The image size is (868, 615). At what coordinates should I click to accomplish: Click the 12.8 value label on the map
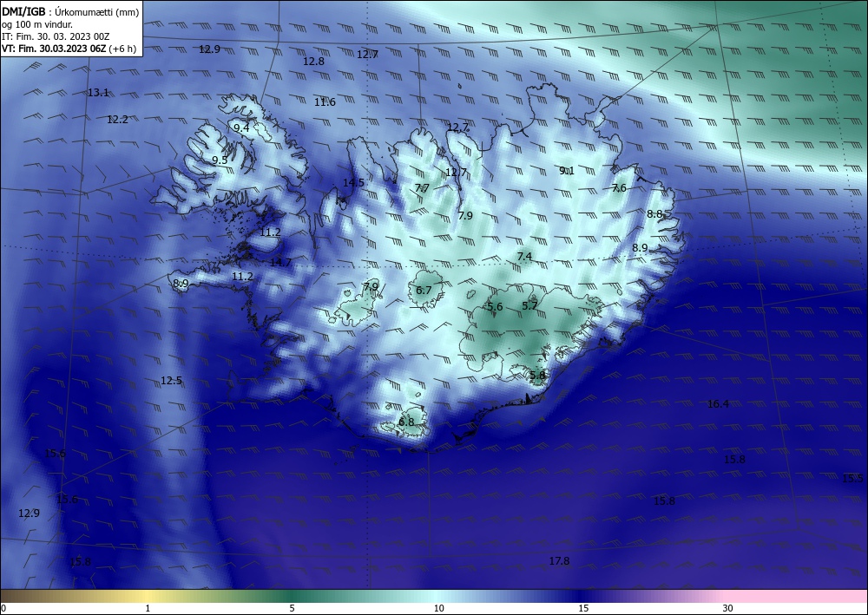[314, 62]
